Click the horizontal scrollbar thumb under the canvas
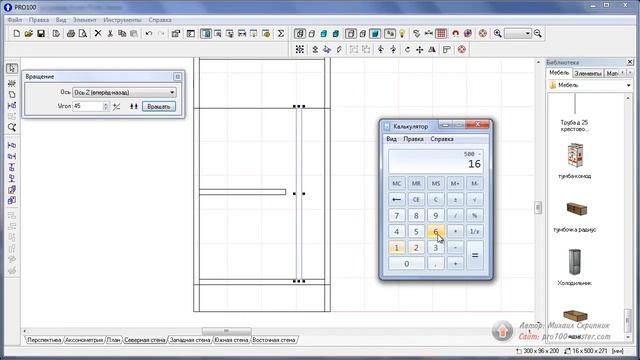Screen dimensions: 640x360 (227, 331)
